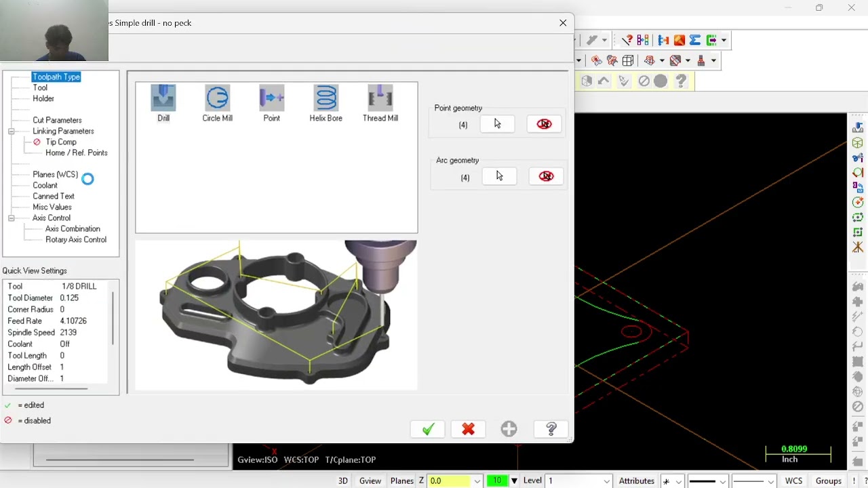Toggle 3D mode in status bar
The width and height of the screenshot is (868, 488).
343,481
